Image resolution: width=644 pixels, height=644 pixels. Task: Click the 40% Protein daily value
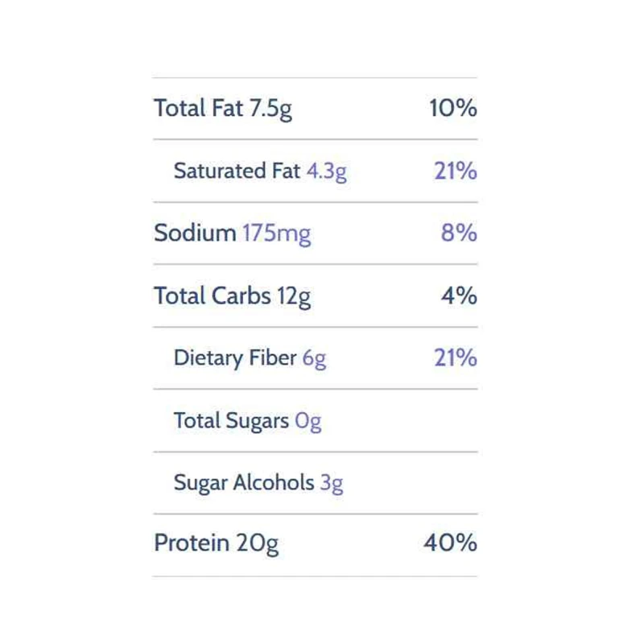tap(451, 543)
